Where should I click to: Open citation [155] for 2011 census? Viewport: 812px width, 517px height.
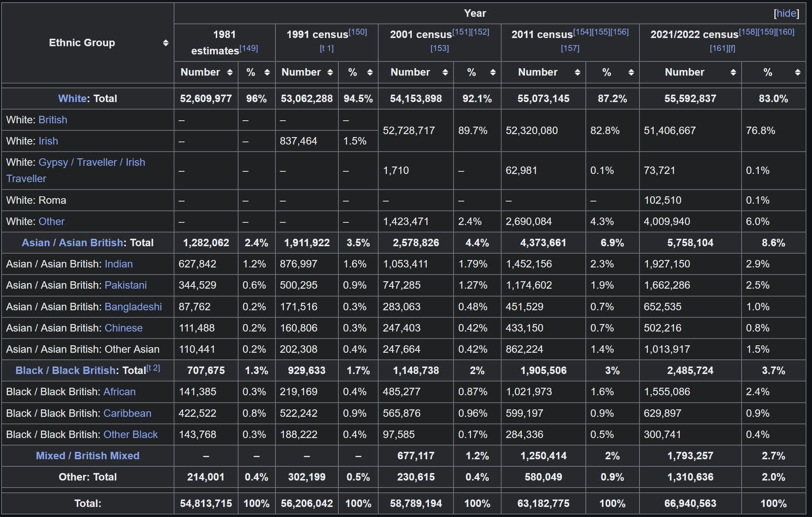601,32
